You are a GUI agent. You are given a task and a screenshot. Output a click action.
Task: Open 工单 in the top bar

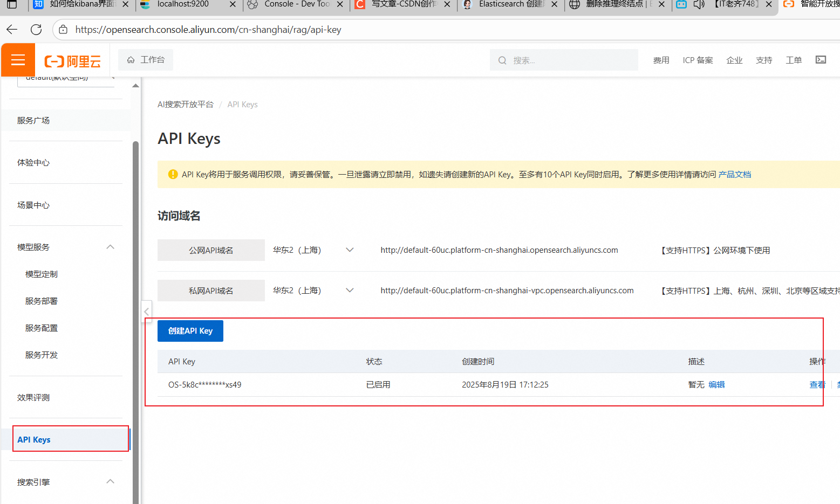794,60
